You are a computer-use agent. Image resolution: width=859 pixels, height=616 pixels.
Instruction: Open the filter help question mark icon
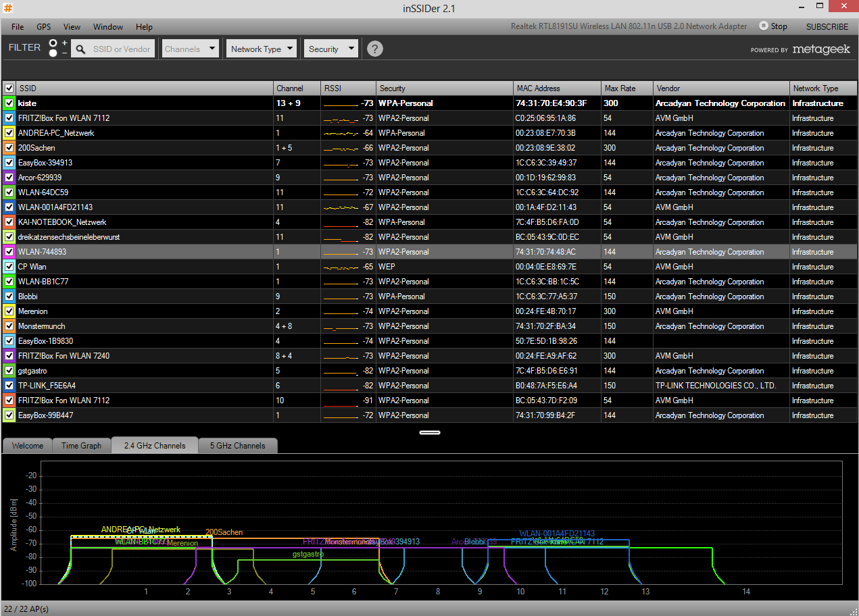pos(375,49)
